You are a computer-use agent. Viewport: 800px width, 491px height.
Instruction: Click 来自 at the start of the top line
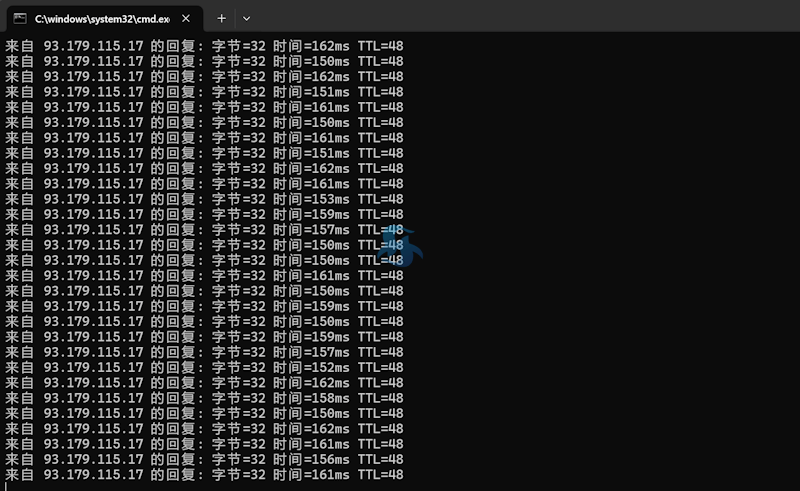[19, 46]
